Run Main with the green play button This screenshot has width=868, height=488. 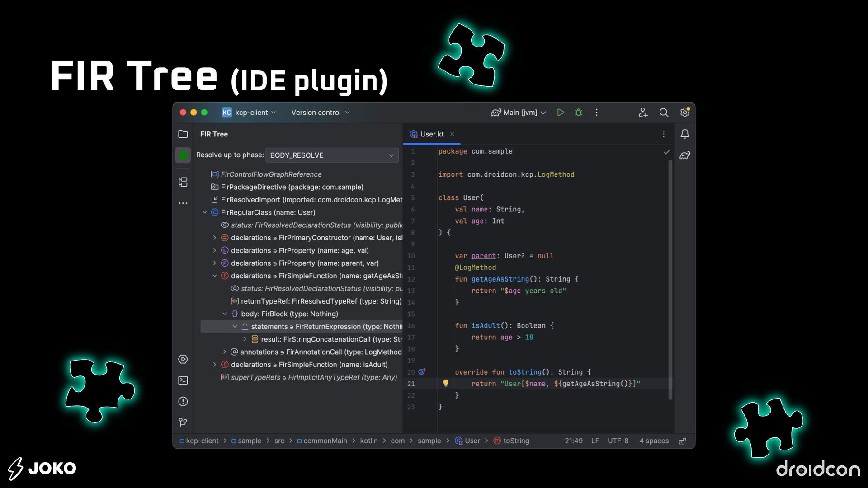click(561, 113)
